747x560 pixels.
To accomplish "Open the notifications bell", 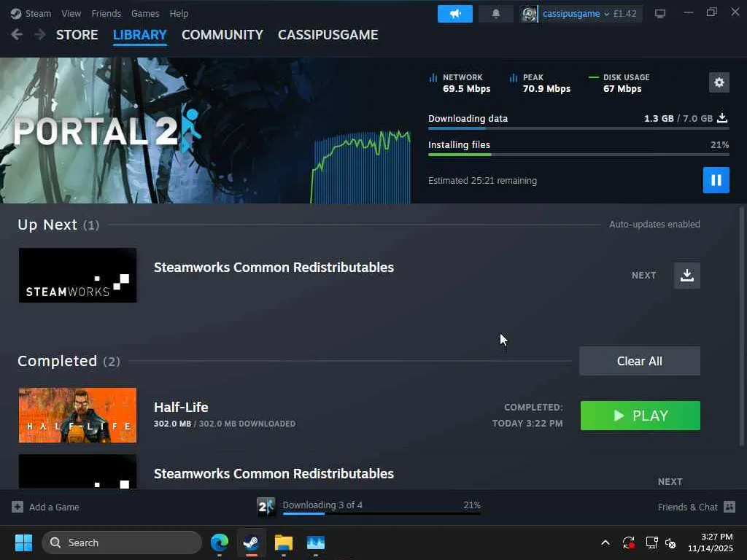I will pyautogui.click(x=495, y=14).
